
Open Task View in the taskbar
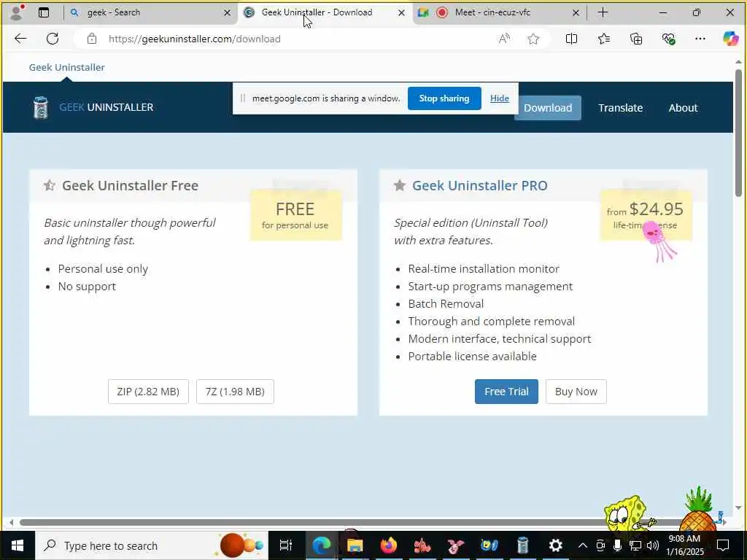point(285,545)
